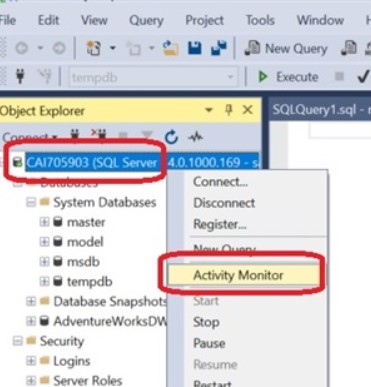The width and height of the screenshot is (371, 387).
Task: Click the open file folder icon
Action: 170,48
